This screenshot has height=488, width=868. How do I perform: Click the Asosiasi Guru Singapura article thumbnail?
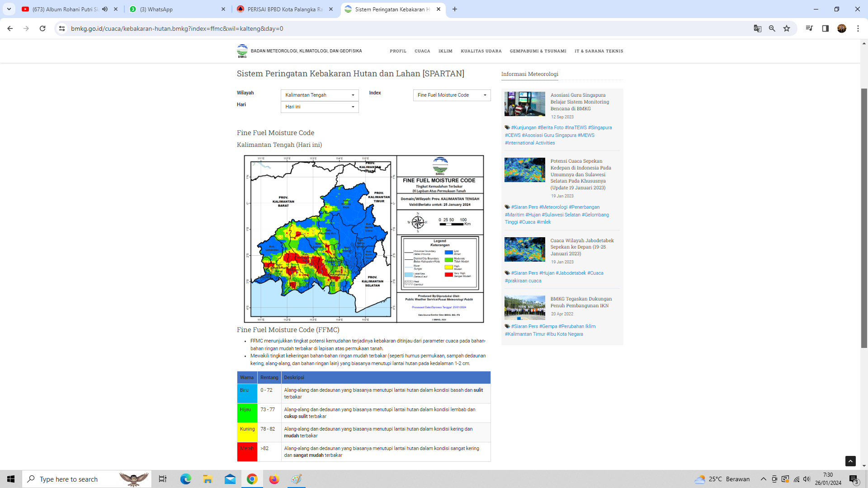[x=524, y=104]
